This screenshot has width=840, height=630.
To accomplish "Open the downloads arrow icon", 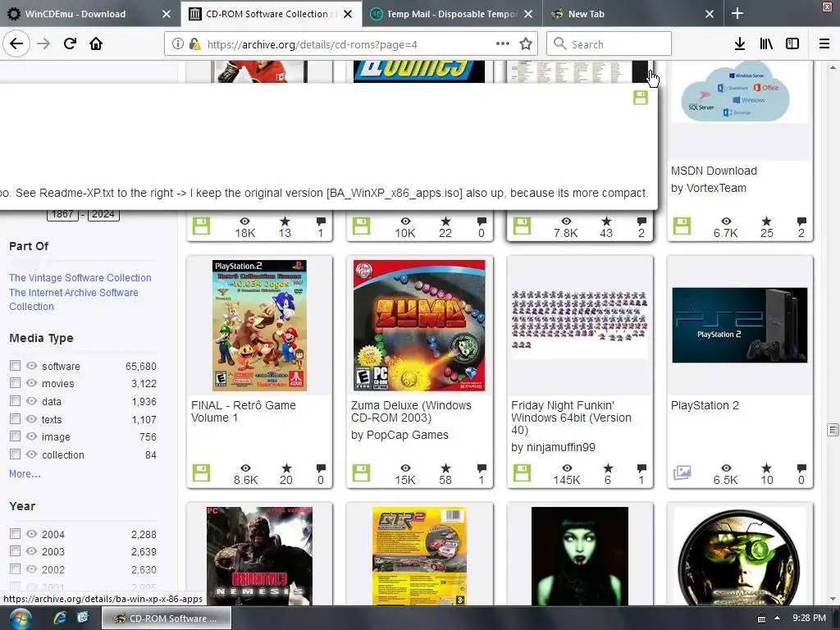I will [740, 44].
